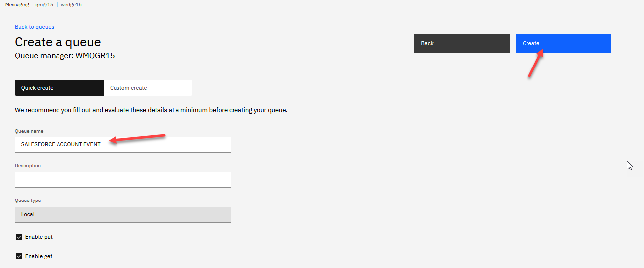Click the blue Create button
Screen dimensions: 644x268
pos(563,43)
